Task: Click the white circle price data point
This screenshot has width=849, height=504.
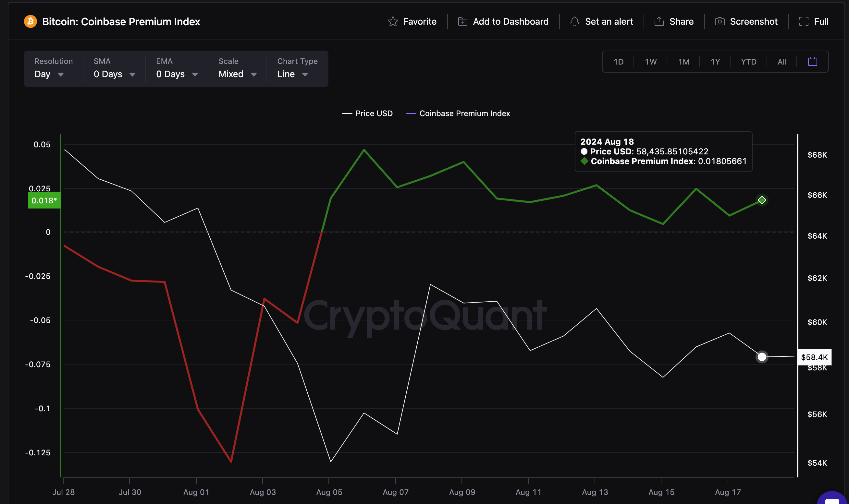Action: click(762, 357)
